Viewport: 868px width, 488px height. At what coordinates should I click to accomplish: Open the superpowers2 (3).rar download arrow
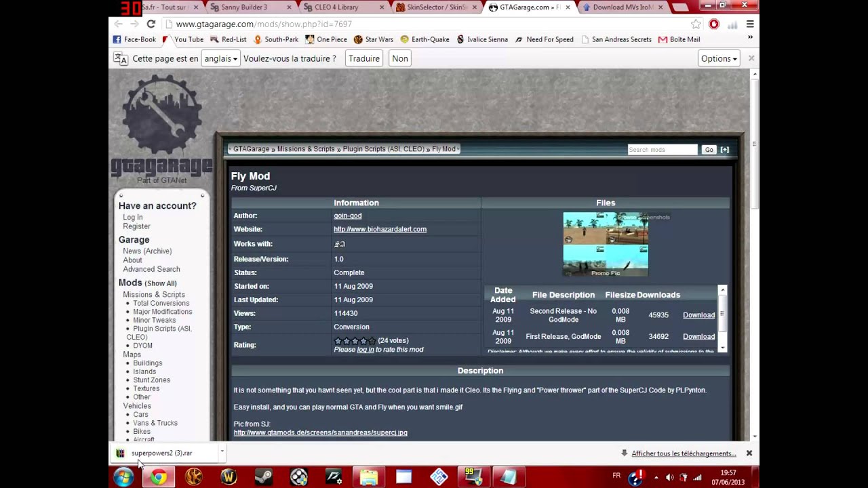pyautogui.click(x=222, y=452)
